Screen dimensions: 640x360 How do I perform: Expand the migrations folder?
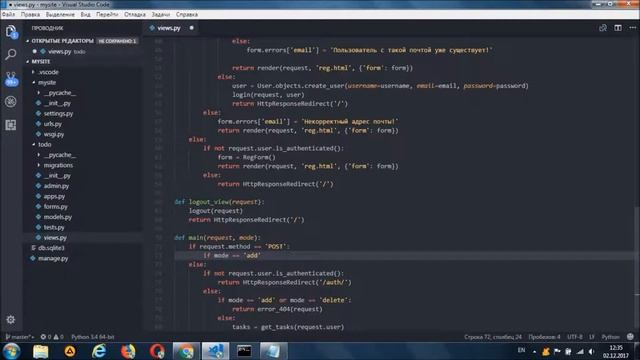click(x=58, y=165)
